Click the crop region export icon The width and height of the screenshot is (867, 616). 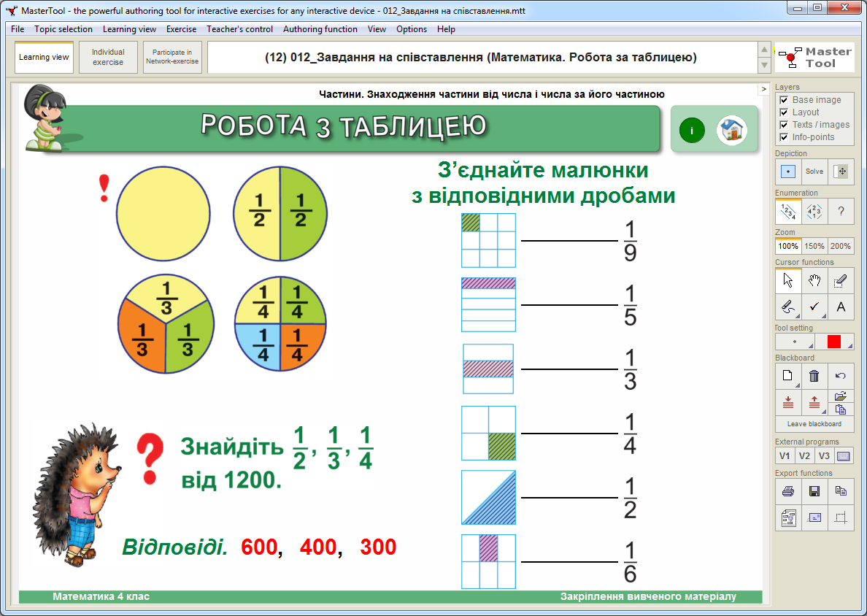(841, 517)
